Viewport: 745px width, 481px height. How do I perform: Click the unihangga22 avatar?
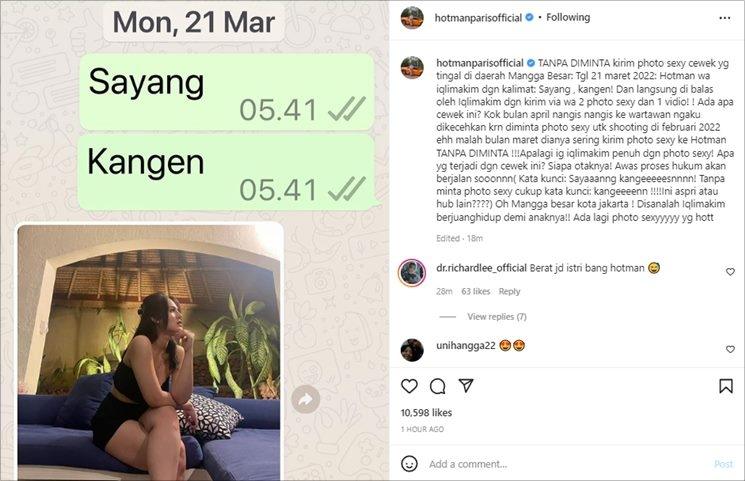click(x=412, y=350)
